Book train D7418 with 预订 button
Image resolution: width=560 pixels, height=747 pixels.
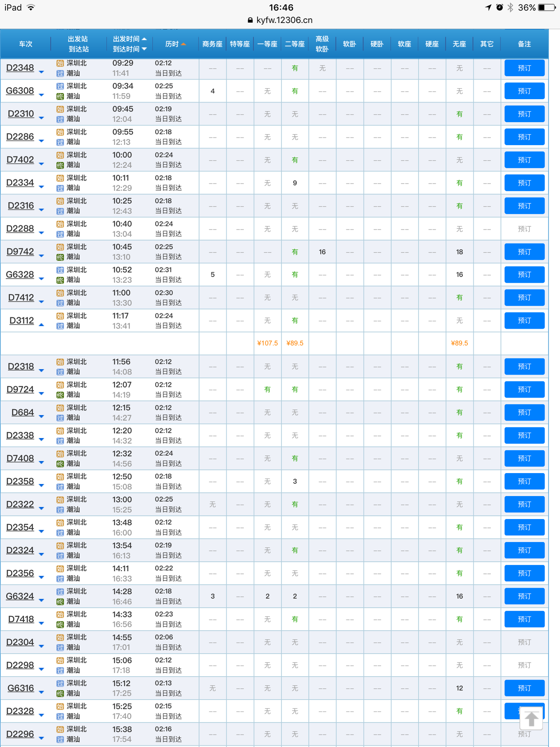(524, 619)
